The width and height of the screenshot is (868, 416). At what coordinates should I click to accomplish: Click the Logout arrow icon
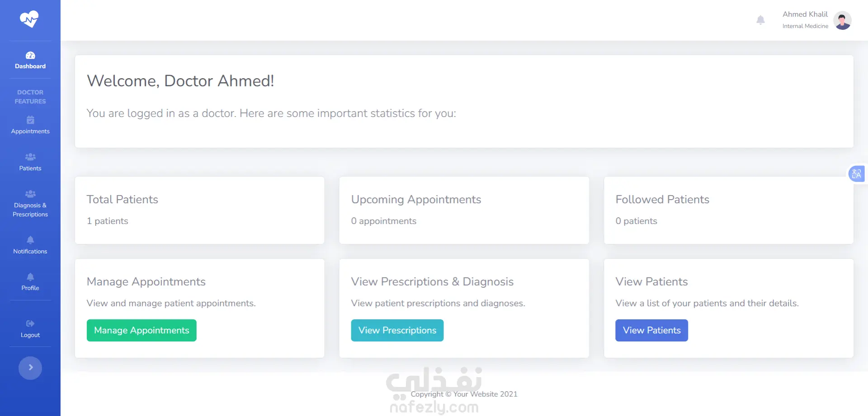tap(30, 323)
